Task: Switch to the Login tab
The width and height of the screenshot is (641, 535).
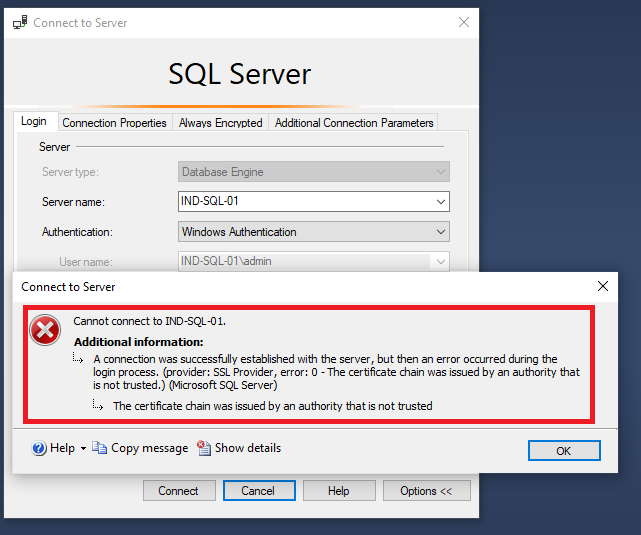Action: [34, 121]
